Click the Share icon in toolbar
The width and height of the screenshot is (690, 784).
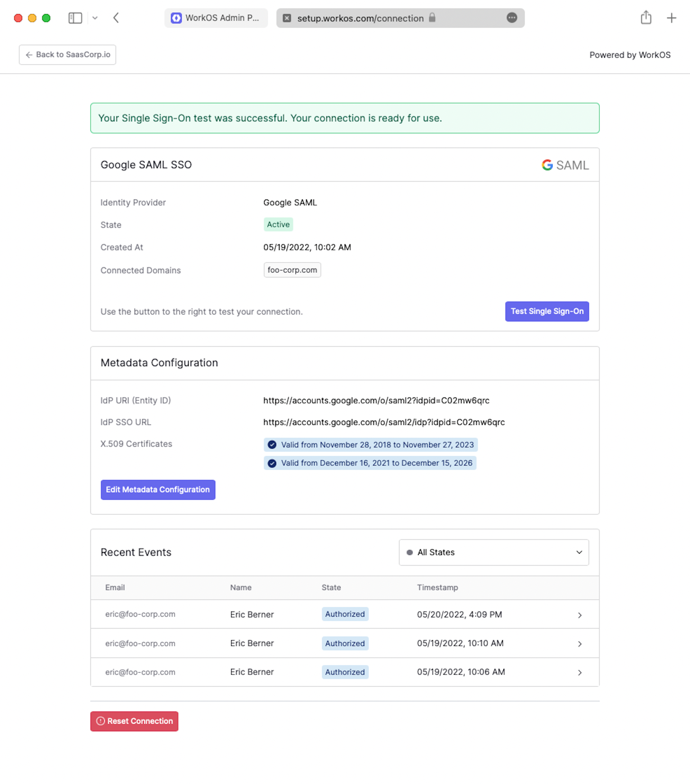pyautogui.click(x=646, y=18)
